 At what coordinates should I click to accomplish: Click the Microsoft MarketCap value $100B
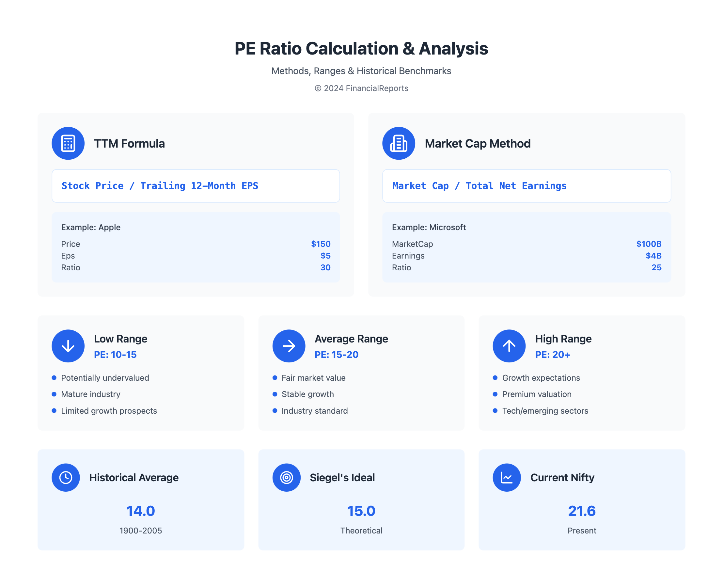click(x=648, y=244)
